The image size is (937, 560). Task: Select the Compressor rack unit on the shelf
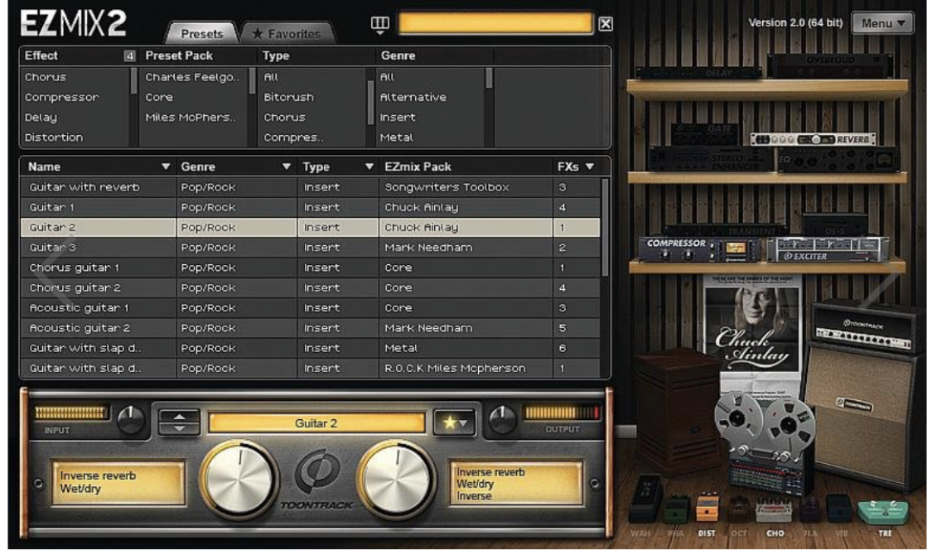[699, 250]
